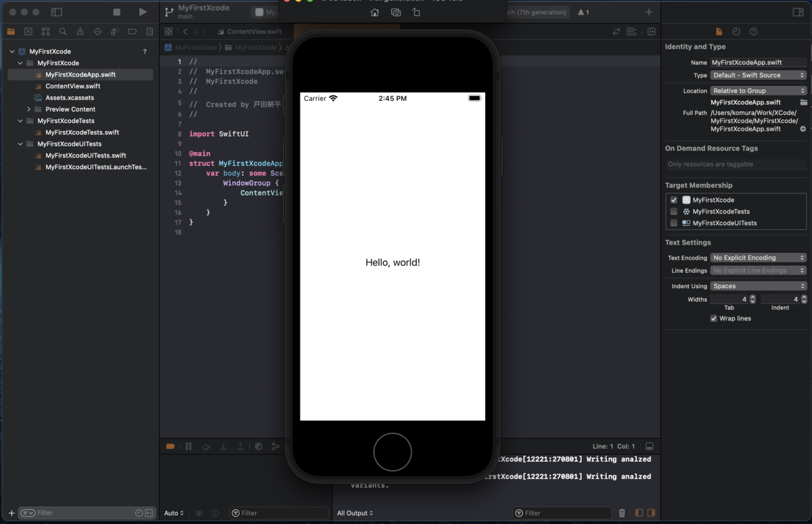The height and width of the screenshot is (524, 812).
Task: Click the code review arrows icon
Action: [x=616, y=31]
